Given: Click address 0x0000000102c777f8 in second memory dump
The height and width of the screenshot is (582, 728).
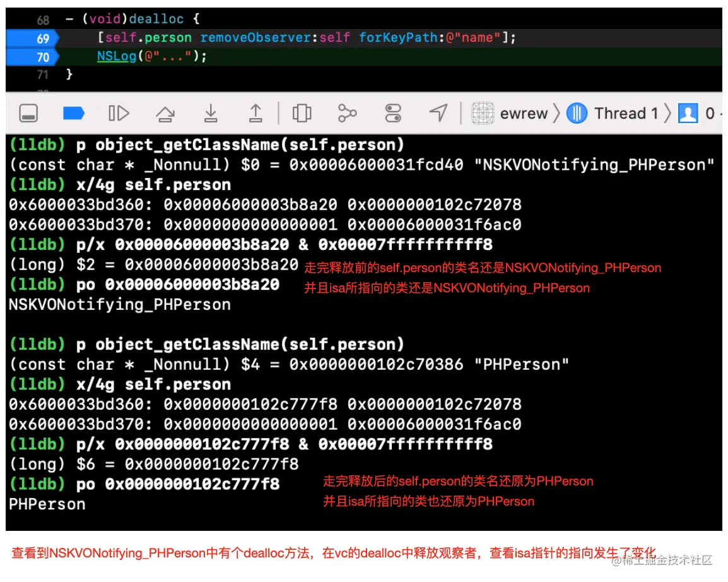Looking at the screenshot, I should click(250, 405).
